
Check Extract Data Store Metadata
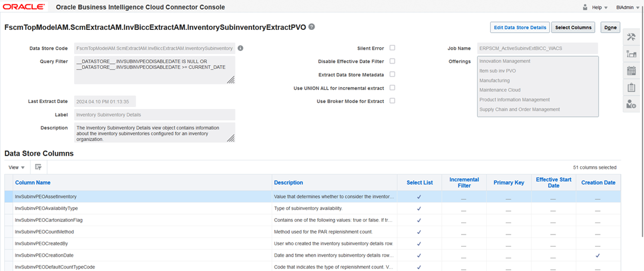(x=392, y=74)
